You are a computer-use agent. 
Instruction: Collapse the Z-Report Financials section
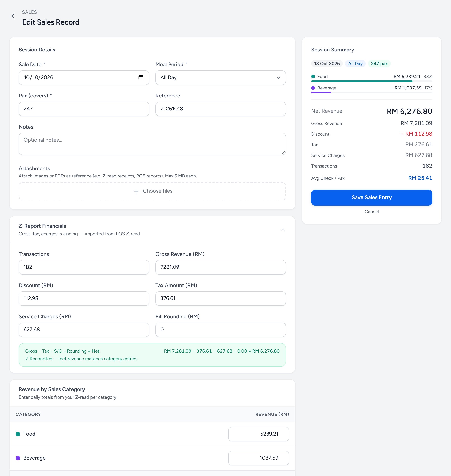(283, 230)
